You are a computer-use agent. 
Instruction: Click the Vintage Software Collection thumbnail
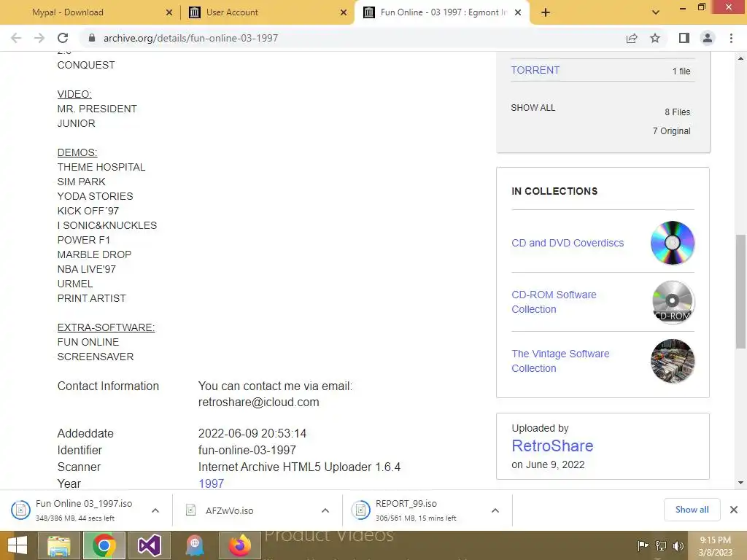pyautogui.click(x=672, y=361)
